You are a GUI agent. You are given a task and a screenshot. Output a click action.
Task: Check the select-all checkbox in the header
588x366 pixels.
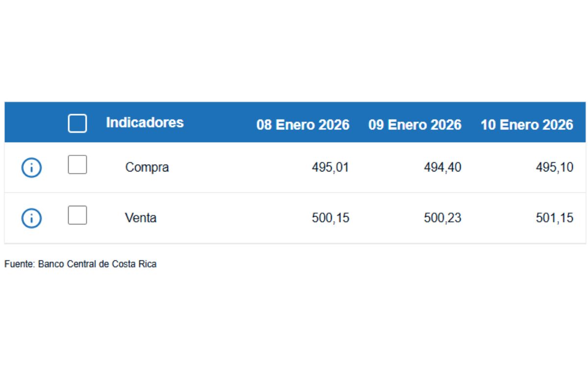coord(77,123)
